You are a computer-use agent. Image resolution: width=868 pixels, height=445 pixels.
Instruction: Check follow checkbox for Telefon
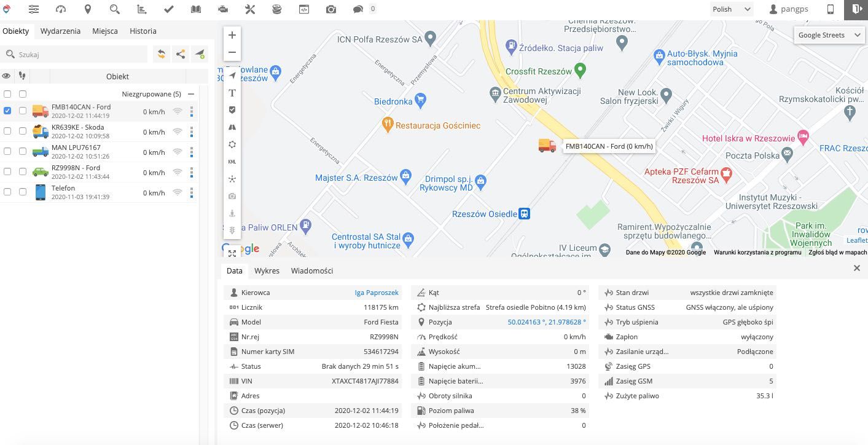point(23,192)
